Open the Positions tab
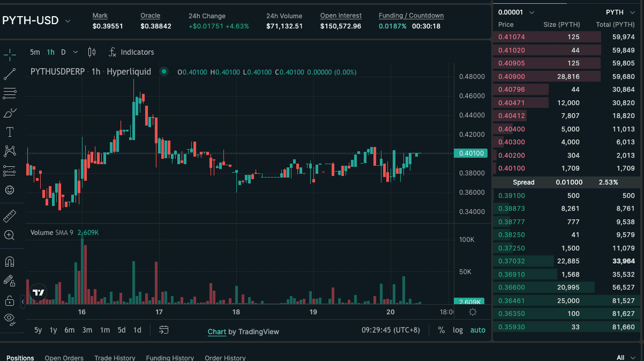 pos(20,358)
